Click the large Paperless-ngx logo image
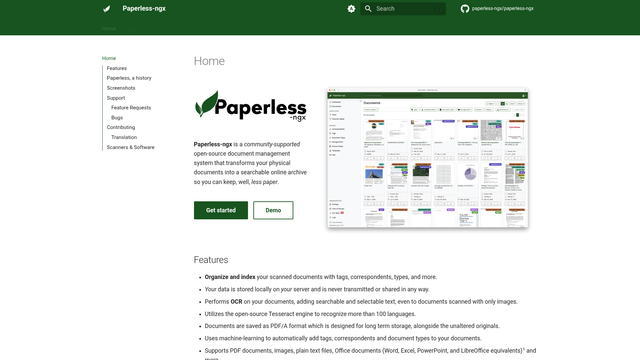Viewport: 640px width, 360px height. tap(251, 105)
